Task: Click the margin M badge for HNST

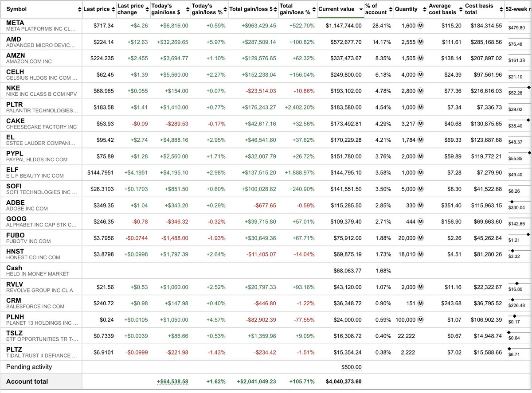Action: click(421, 254)
